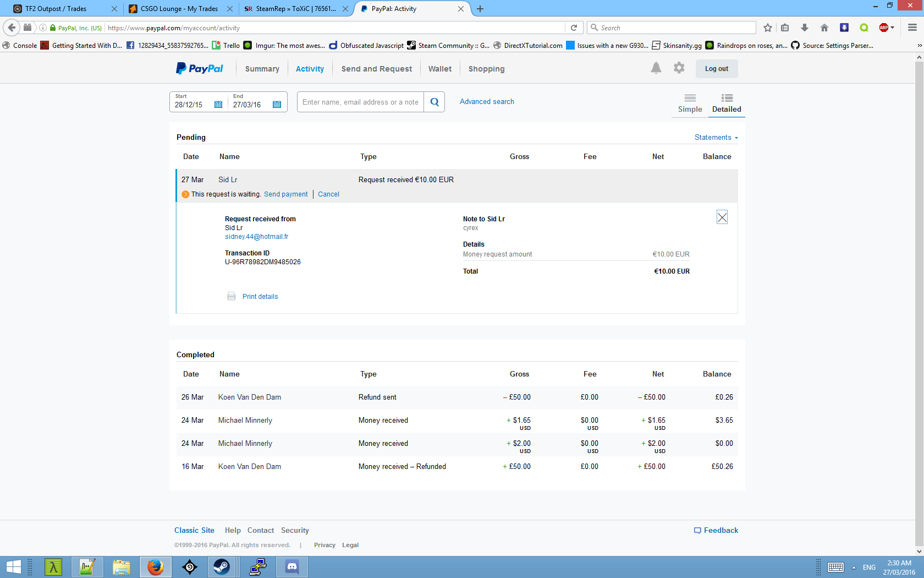Close the Sid Lr request details
Image resolution: width=924 pixels, height=578 pixels.
[x=722, y=217]
